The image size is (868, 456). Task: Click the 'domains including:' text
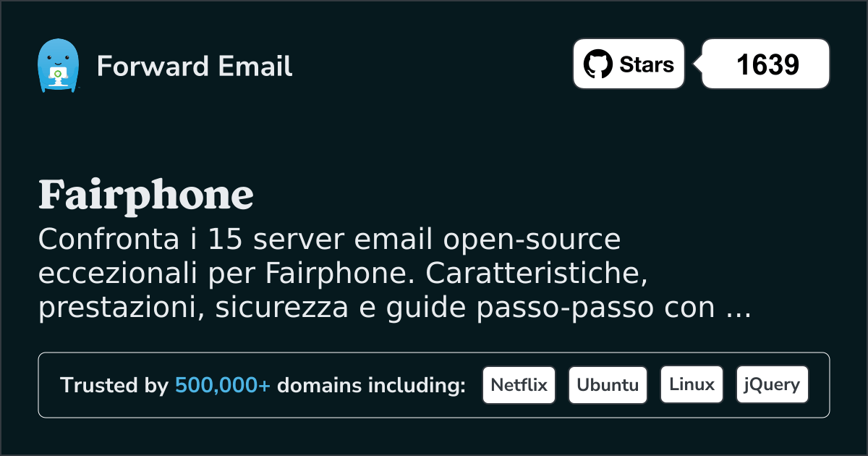pyautogui.click(x=371, y=386)
